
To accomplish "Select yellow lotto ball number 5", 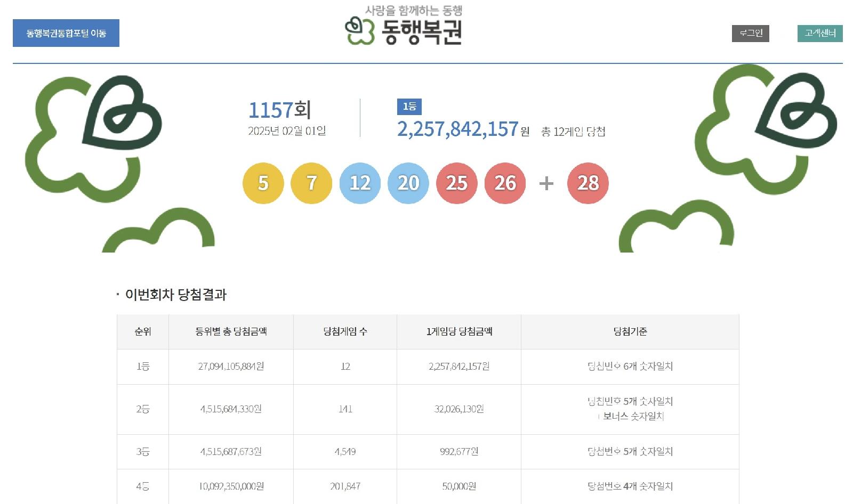I will pyautogui.click(x=263, y=183).
